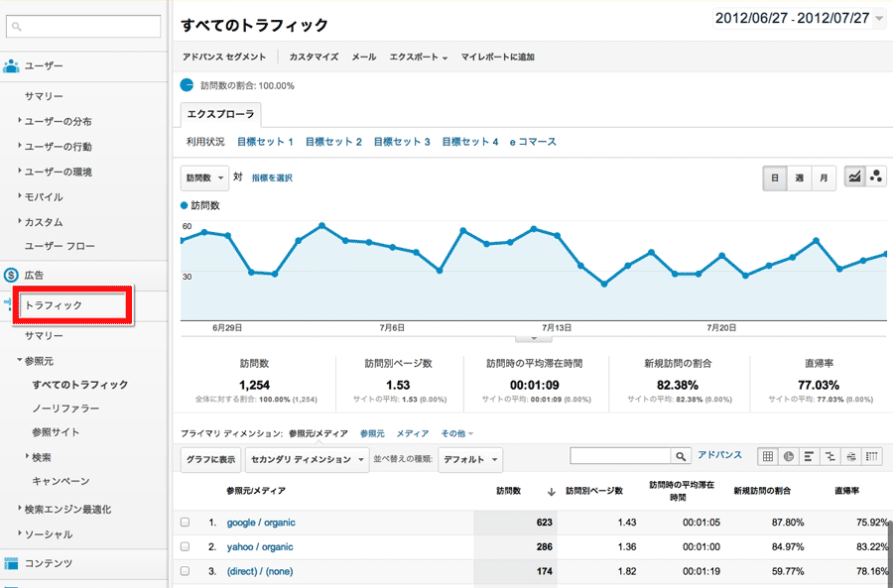The image size is (893, 588).
Task: Check the yahoo / organic row checkbox
Action: (186, 547)
